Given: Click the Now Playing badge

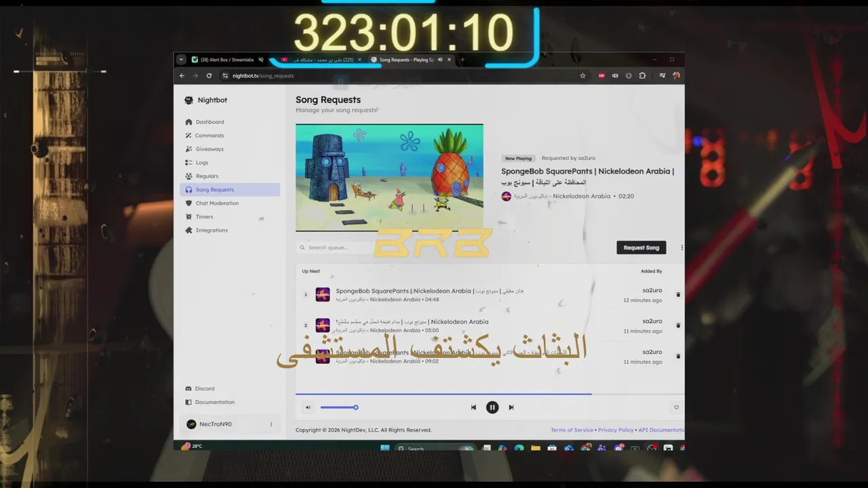Looking at the screenshot, I should (518, 159).
